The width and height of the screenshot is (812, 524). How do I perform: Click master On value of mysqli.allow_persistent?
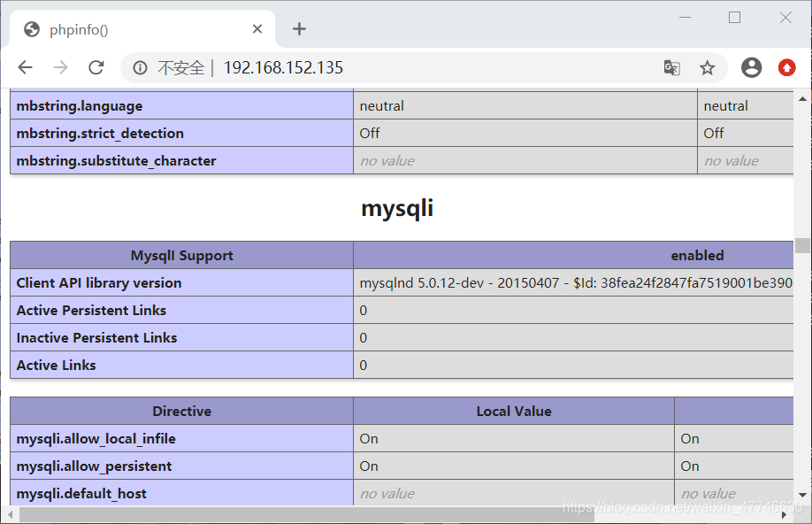point(734,466)
